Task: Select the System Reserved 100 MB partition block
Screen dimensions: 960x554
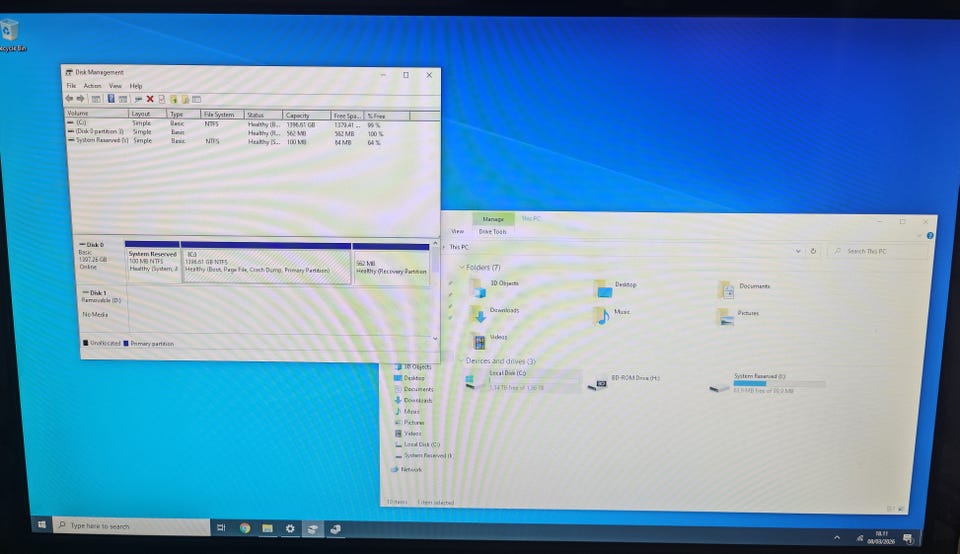Action: coord(152,262)
